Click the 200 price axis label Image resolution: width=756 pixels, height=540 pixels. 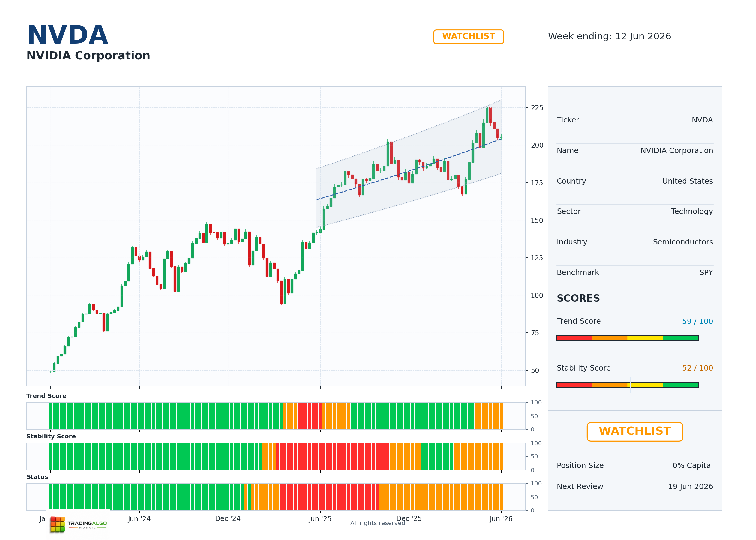[x=537, y=145]
